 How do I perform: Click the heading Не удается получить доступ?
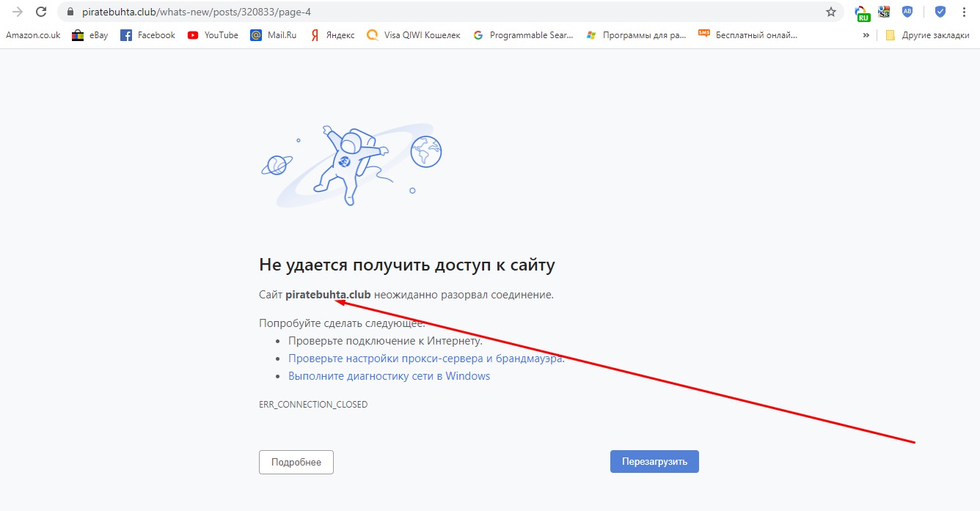point(407,265)
